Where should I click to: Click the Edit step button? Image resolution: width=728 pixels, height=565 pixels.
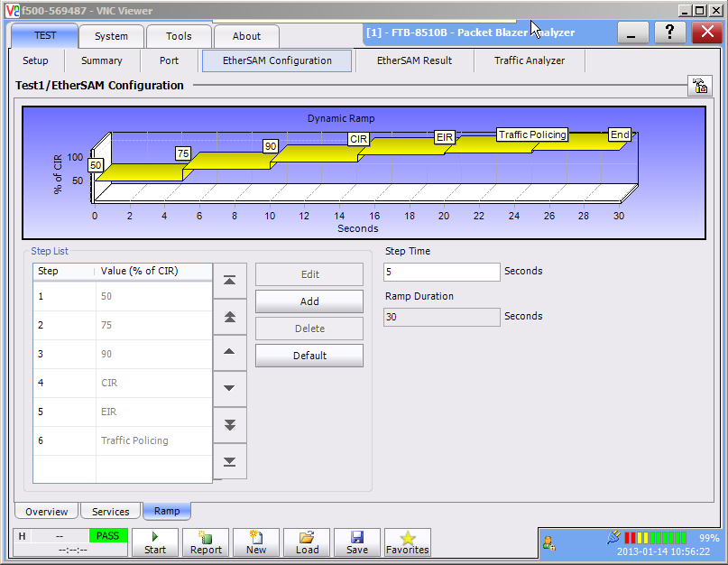309,274
